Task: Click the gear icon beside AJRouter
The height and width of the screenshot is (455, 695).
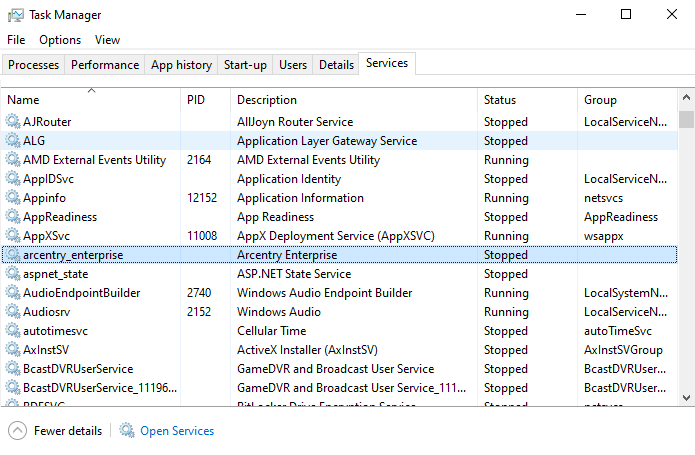Action: [13, 121]
